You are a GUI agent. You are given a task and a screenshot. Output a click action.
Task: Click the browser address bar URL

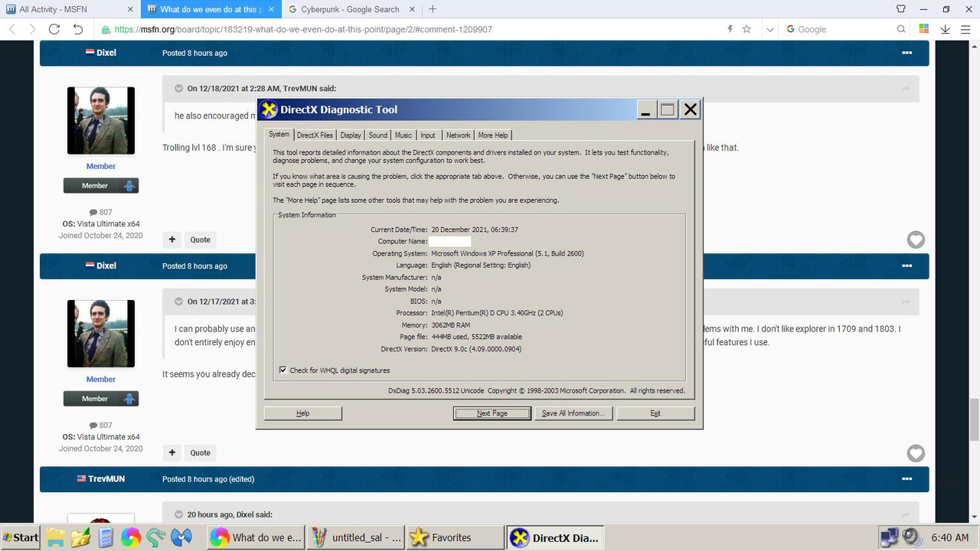302,29
